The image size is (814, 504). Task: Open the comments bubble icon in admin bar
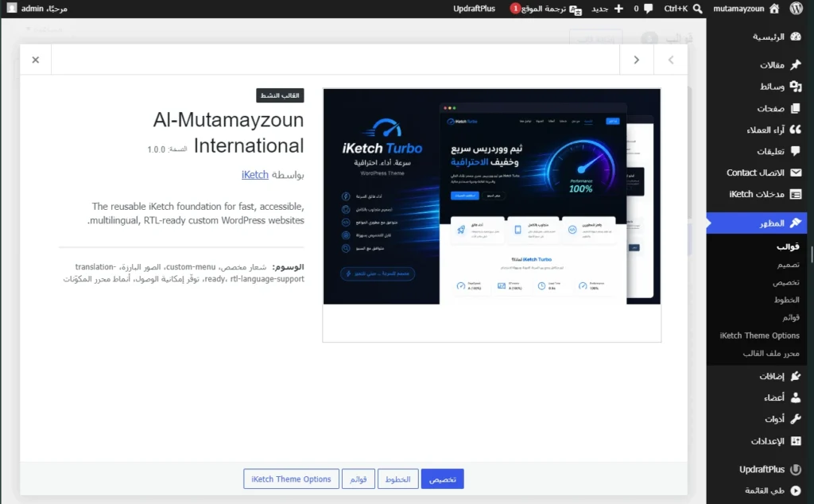(x=648, y=8)
